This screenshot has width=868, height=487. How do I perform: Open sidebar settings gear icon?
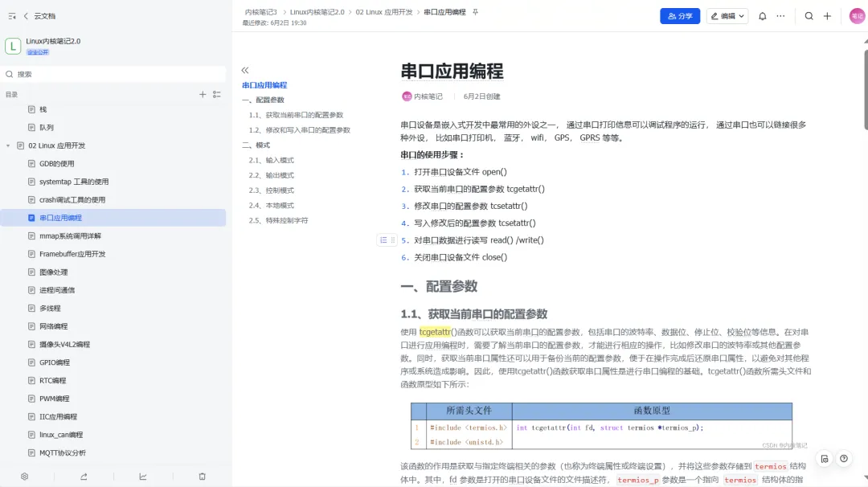(x=24, y=477)
